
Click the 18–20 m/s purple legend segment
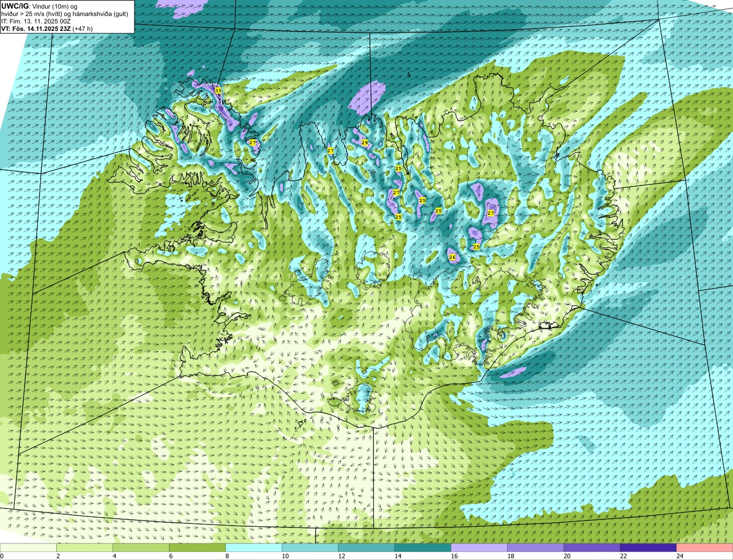pyautogui.click(x=535, y=547)
